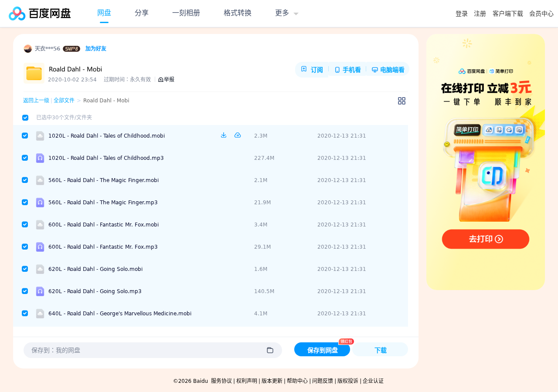Open 问题反馈 footer link

point(323,381)
